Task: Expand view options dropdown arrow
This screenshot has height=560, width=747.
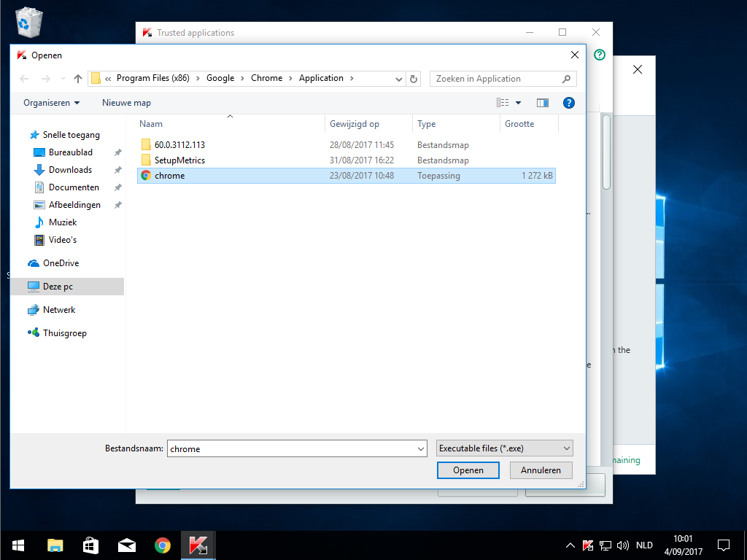Action: pos(519,103)
